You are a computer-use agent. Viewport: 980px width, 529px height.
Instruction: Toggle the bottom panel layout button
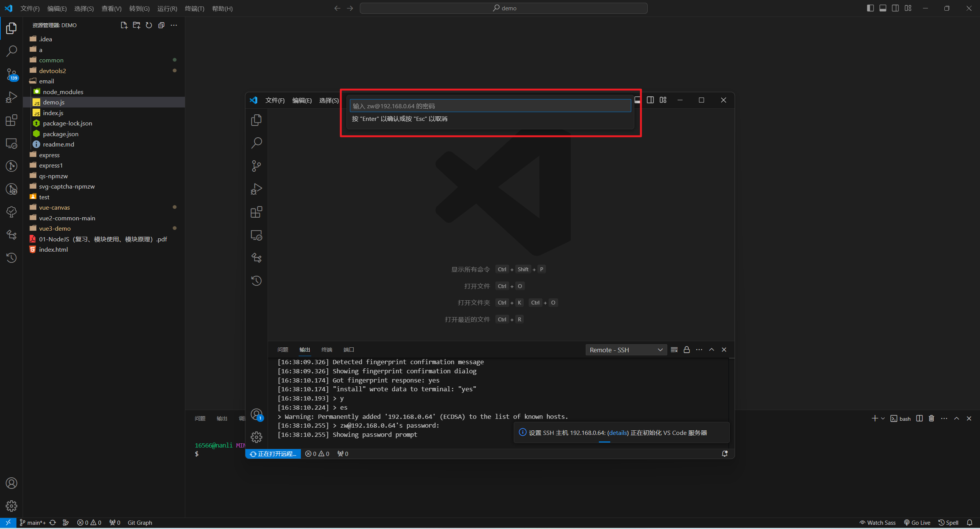click(883, 8)
